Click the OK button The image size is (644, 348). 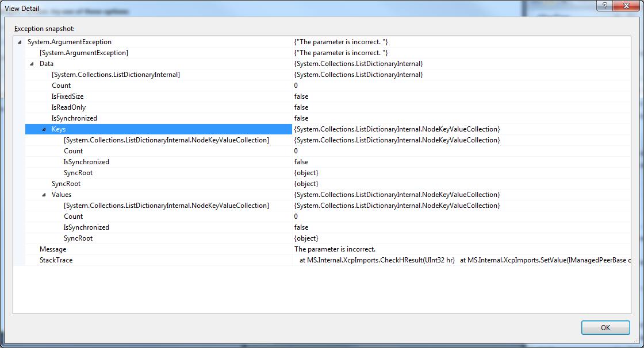click(x=605, y=327)
